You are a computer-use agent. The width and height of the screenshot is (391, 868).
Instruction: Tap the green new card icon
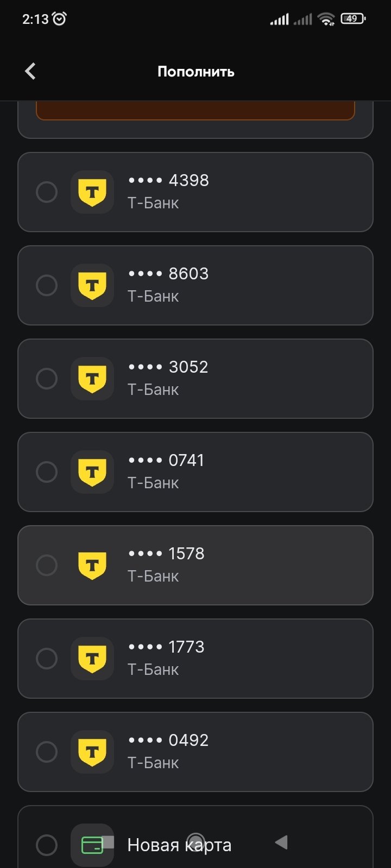click(92, 845)
